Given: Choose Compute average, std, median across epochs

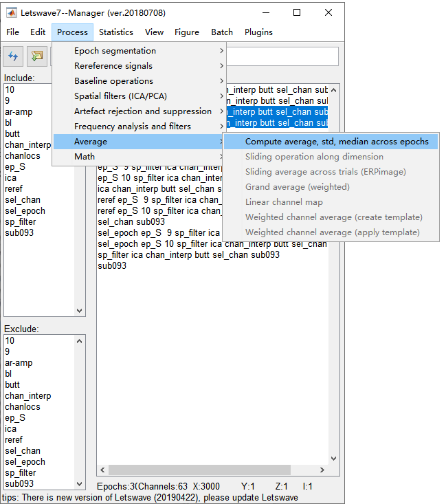Looking at the screenshot, I should click(331, 142).
